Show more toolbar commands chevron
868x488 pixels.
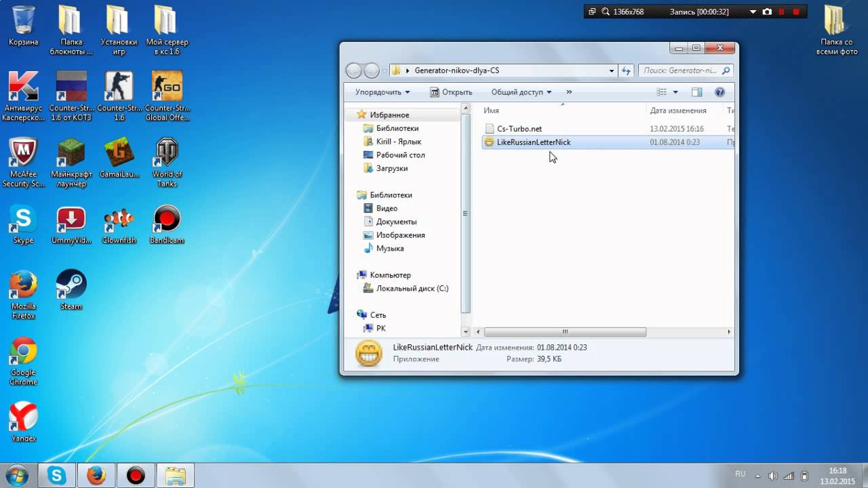[568, 92]
